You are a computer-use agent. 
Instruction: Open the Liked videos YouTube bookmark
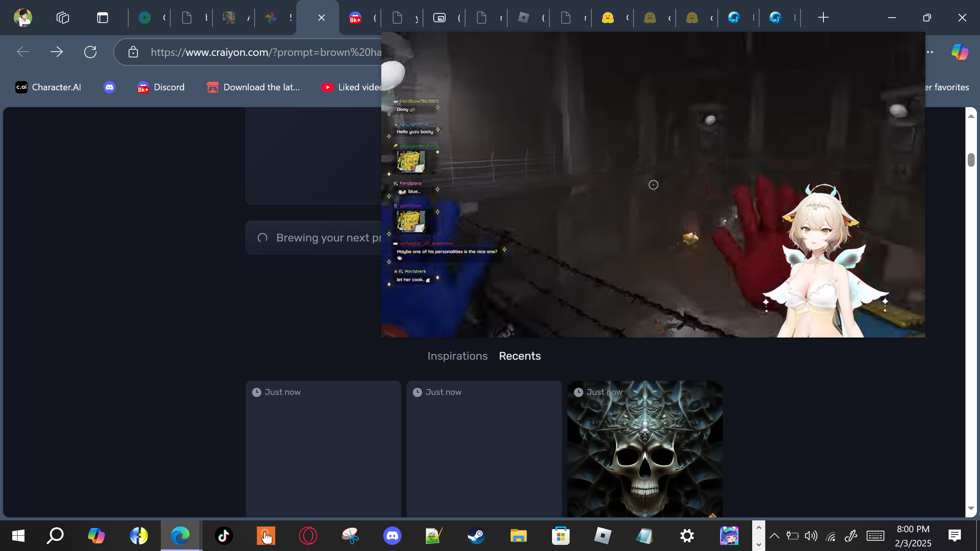point(351,87)
